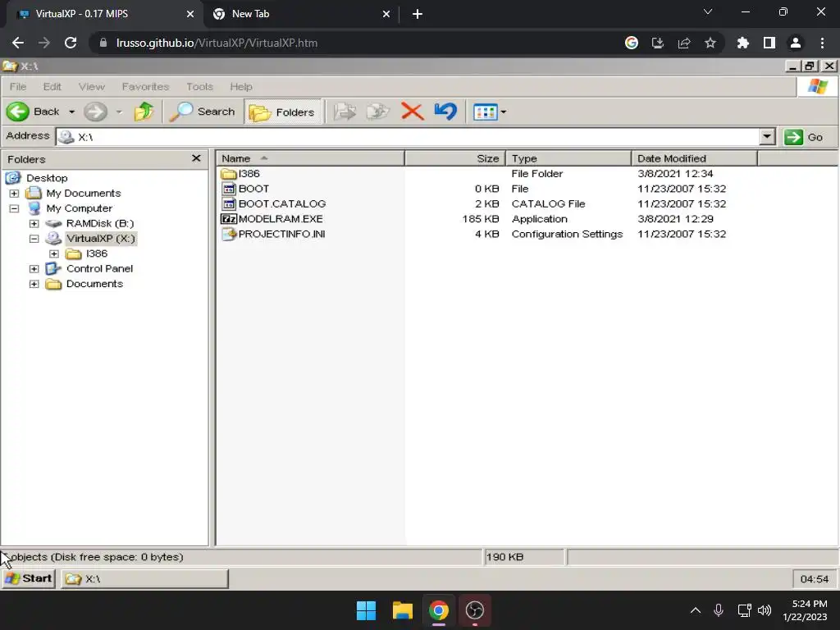Open the File menu
The width and height of the screenshot is (840, 630).
pyautogui.click(x=18, y=86)
